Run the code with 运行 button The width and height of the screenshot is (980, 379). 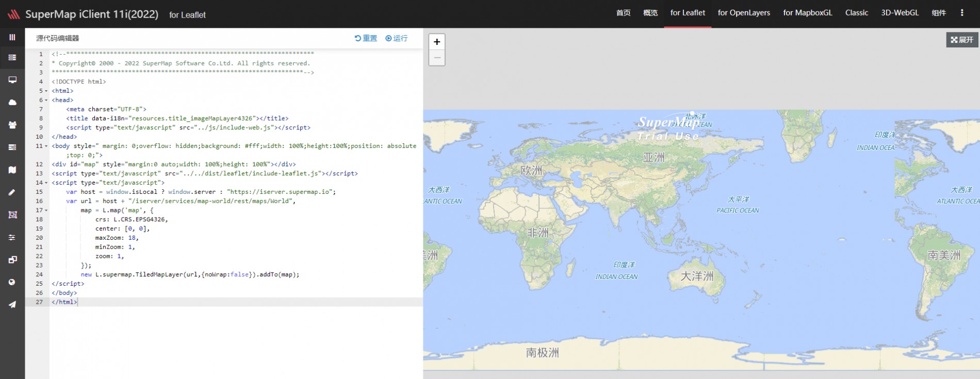396,38
